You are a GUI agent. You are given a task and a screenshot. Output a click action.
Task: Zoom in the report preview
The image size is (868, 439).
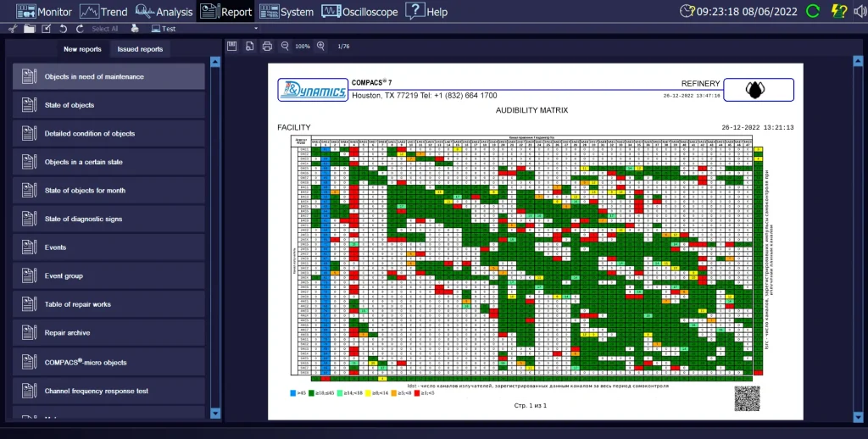320,47
